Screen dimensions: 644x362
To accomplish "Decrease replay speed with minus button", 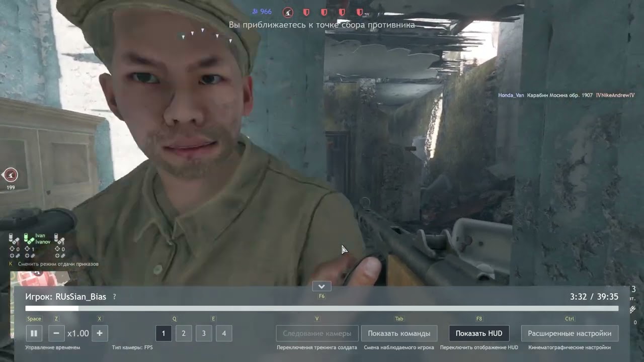I will point(56,333).
